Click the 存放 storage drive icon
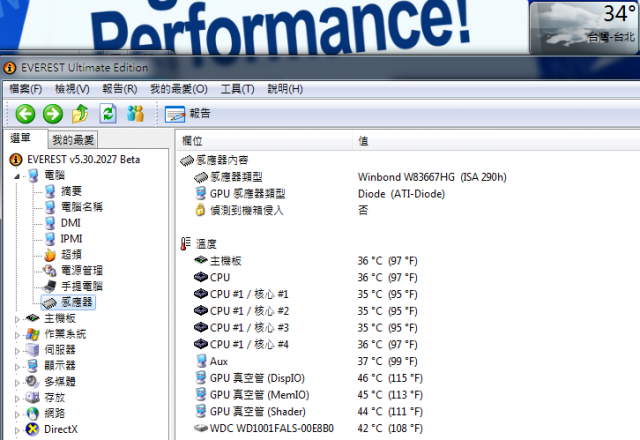The width and height of the screenshot is (640, 440). [32, 397]
